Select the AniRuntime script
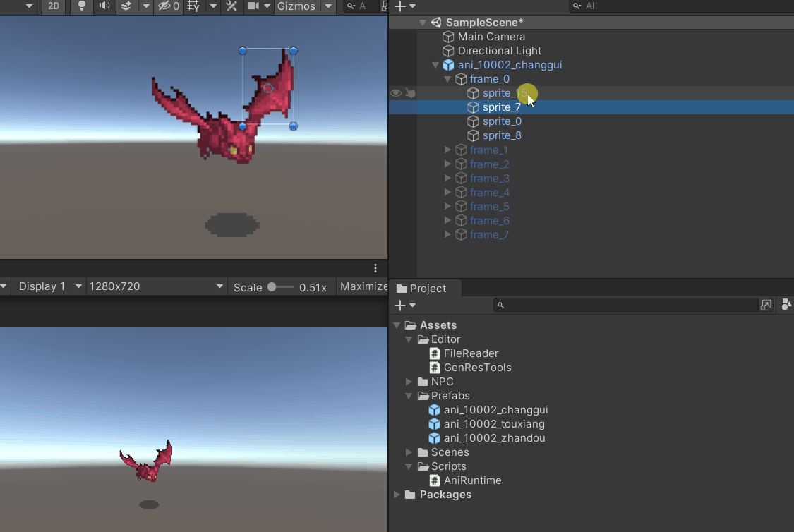The image size is (794, 532). click(472, 480)
